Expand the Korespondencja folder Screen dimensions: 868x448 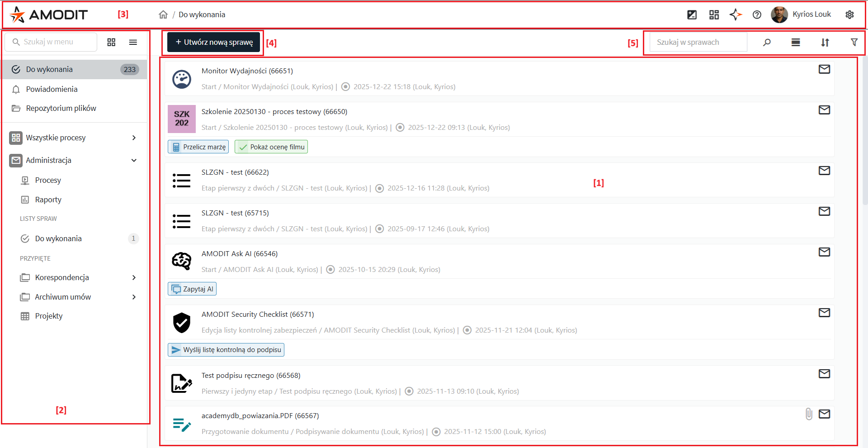[134, 277]
